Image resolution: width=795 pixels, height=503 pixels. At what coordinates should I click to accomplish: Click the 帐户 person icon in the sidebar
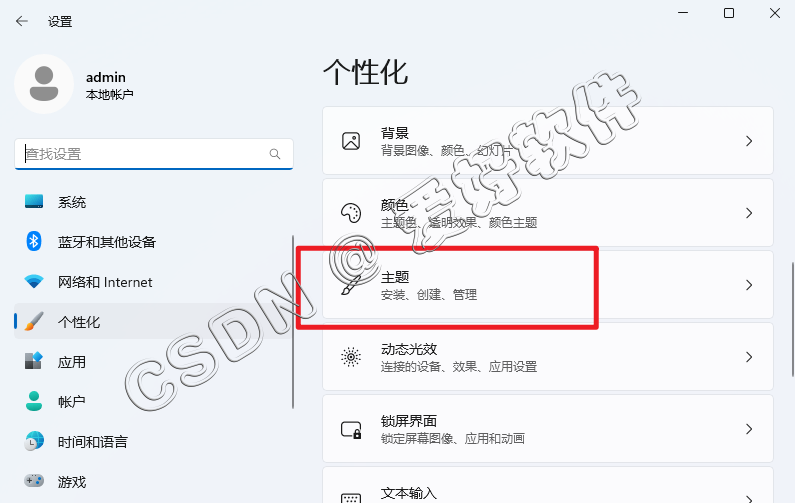tap(34, 401)
